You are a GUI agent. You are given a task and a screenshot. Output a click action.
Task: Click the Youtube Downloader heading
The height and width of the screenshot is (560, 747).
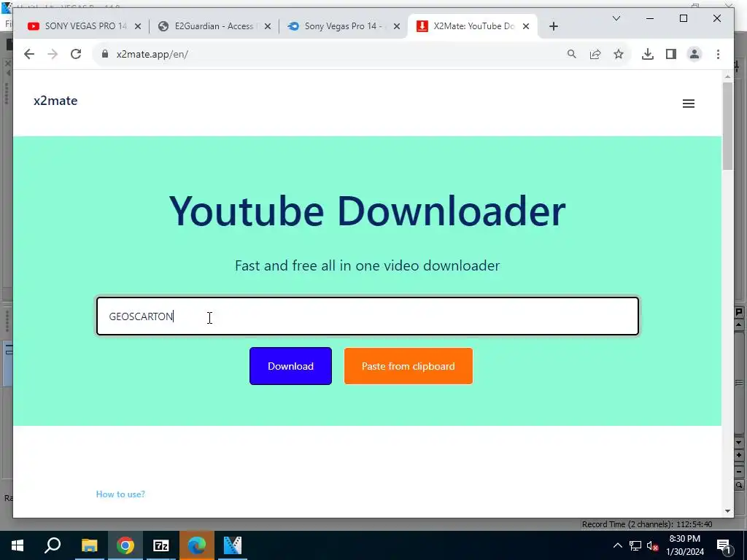click(368, 211)
